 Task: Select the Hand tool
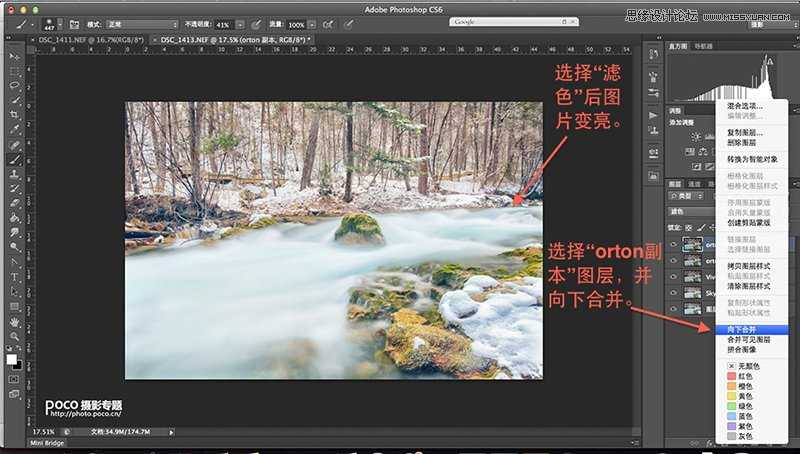click(14, 322)
